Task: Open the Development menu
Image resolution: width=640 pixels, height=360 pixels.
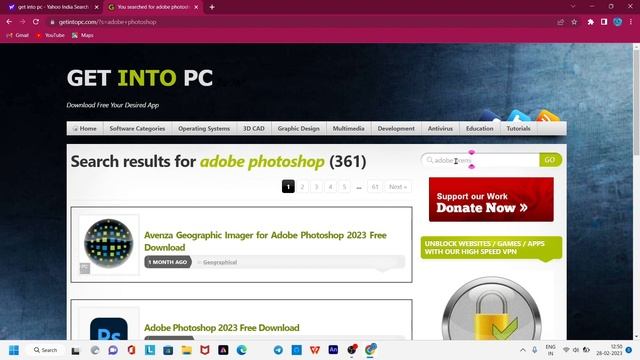Action: (x=396, y=128)
